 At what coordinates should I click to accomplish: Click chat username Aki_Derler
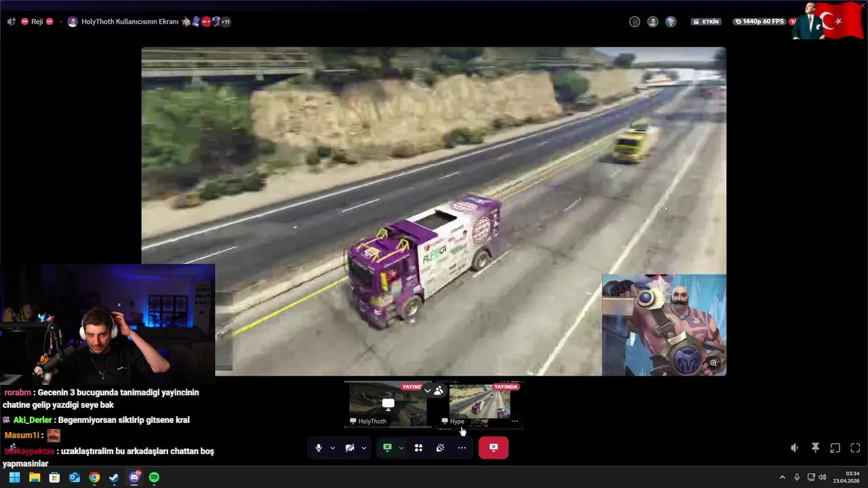coord(33,420)
